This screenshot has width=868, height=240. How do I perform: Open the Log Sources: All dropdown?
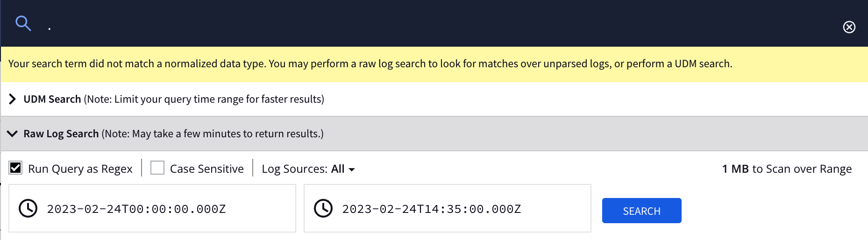308,169
